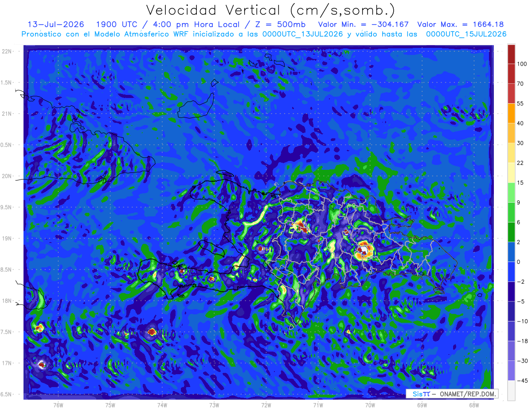The height and width of the screenshot is (411, 532).
Task: Click the colorbar label '55'
Action: tap(520, 103)
